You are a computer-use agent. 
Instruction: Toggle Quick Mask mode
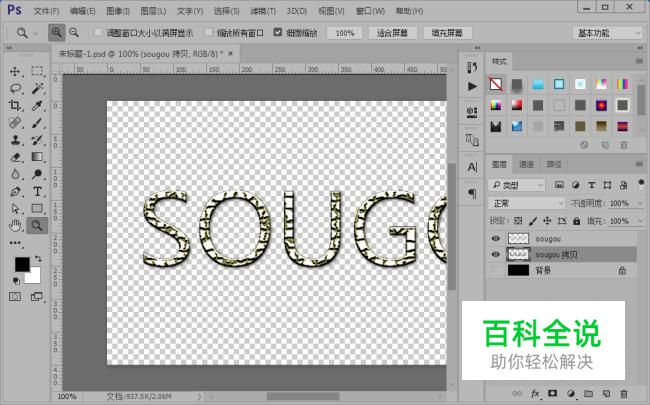point(15,296)
